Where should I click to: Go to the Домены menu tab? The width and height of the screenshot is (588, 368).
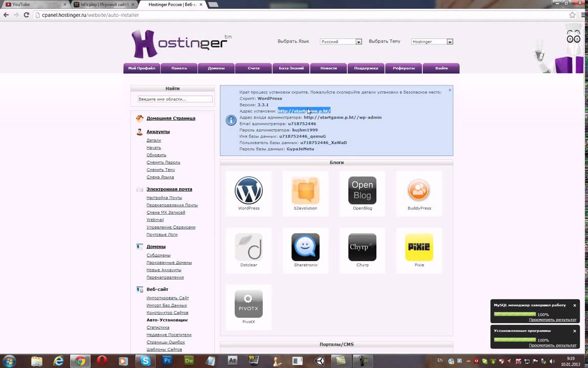point(216,68)
